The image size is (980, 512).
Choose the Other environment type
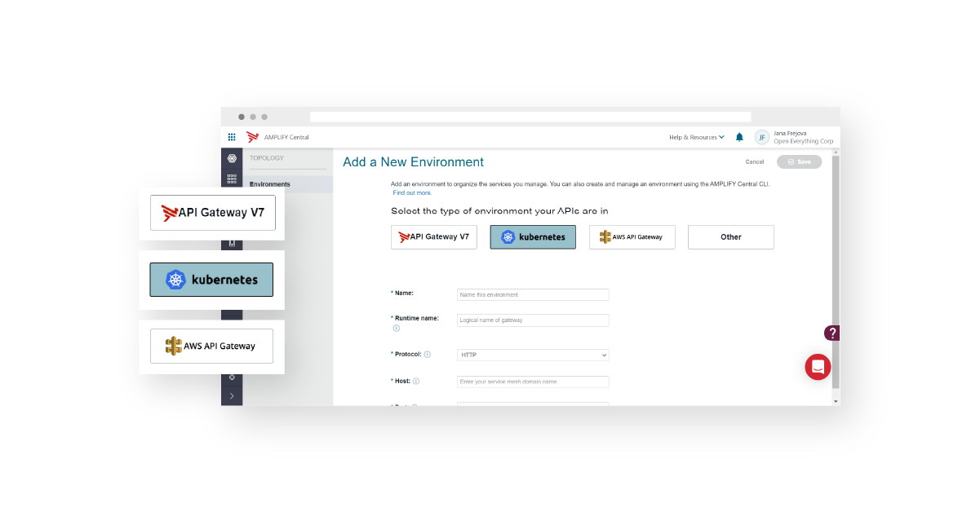click(x=731, y=236)
